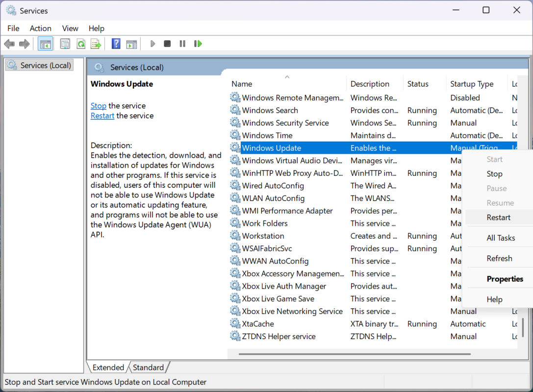
Task: Click the Restart the service link
Action: click(102, 116)
